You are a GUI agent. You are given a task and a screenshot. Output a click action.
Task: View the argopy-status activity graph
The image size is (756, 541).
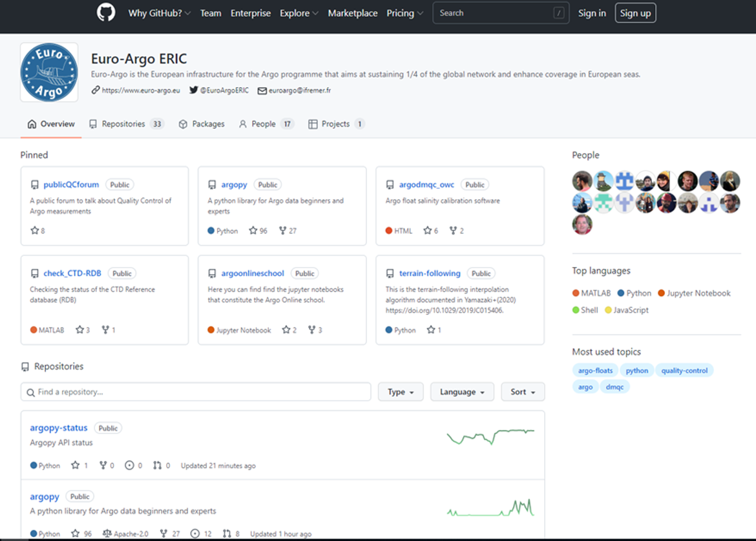pos(491,436)
